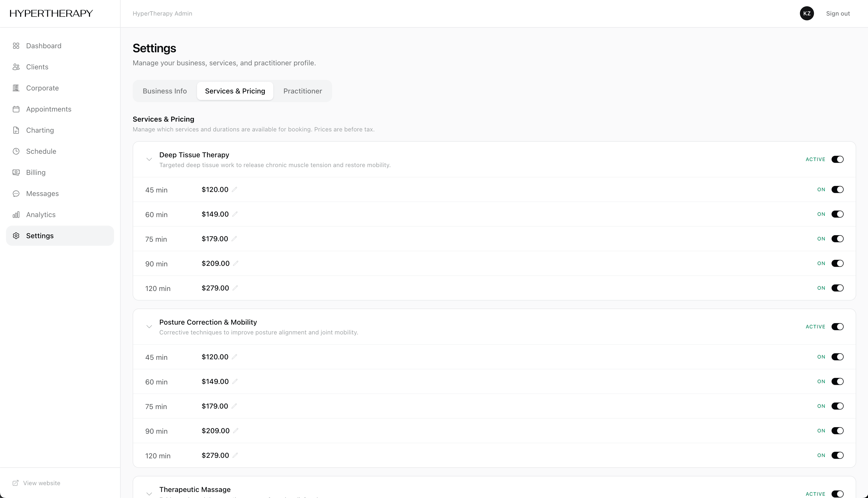Click the Charting document icon
Viewport: 868px width, 498px height.
point(16,130)
